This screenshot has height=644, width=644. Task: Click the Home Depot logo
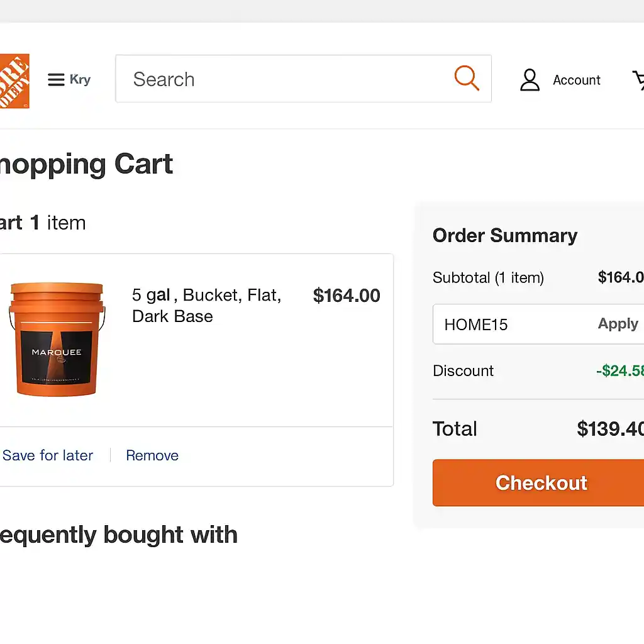tap(14, 80)
